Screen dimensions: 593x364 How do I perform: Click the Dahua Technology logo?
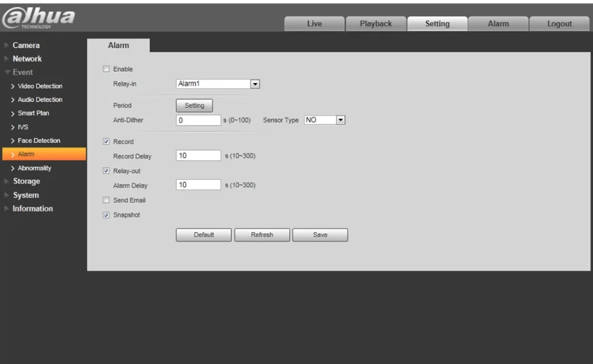click(38, 18)
